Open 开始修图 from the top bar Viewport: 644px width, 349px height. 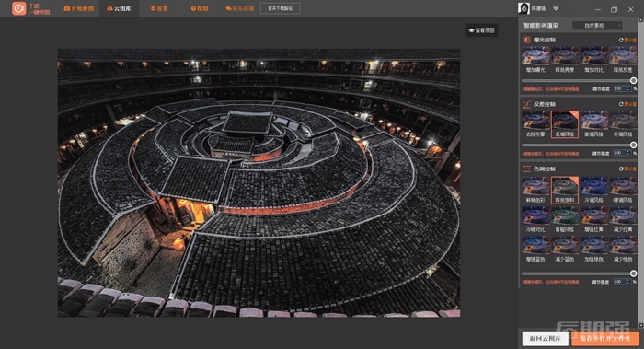point(79,8)
